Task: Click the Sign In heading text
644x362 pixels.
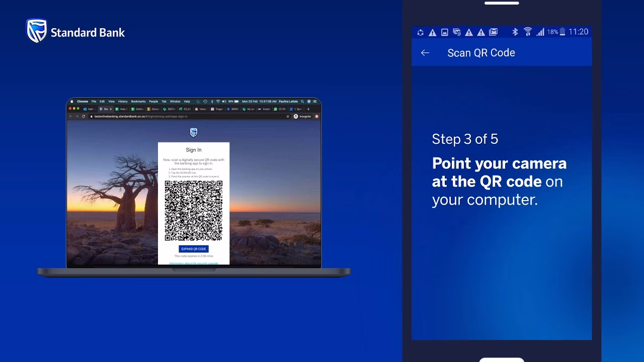Action: pyautogui.click(x=194, y=150)
